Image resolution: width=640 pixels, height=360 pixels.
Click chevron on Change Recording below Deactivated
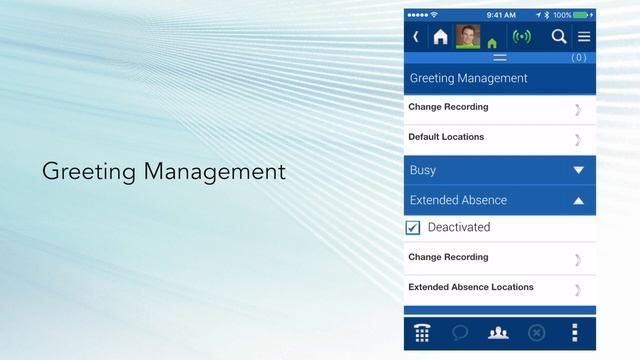coord(578,260)
